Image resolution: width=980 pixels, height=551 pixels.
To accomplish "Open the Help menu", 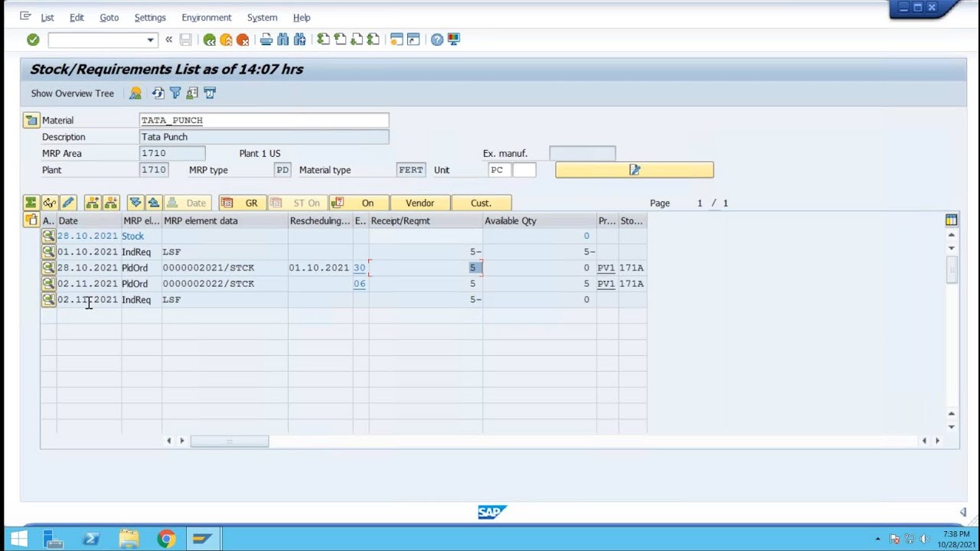I will pyautogui.click(x=302, y=18).
